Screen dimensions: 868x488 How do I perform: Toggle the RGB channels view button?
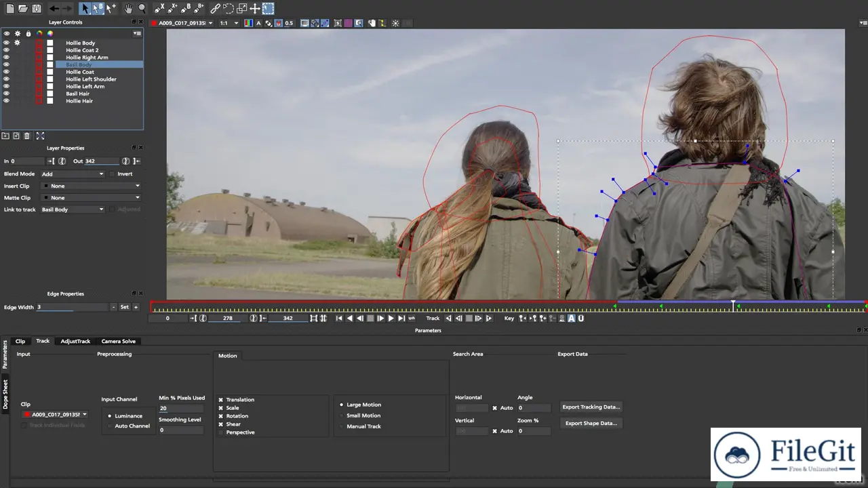pyautogui.click(x=249, y=23)
